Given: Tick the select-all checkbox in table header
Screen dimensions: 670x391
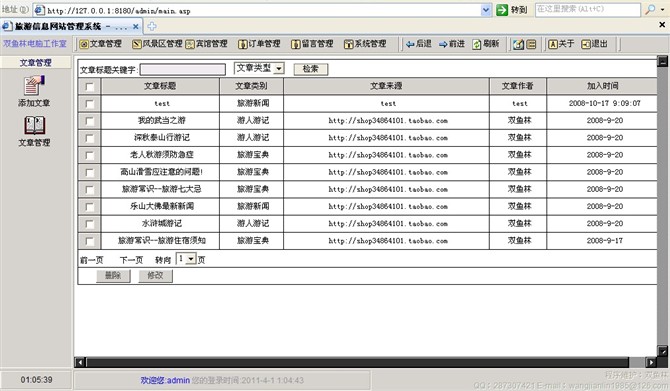Looking at the screenshot, I should (x=89, y=87).
